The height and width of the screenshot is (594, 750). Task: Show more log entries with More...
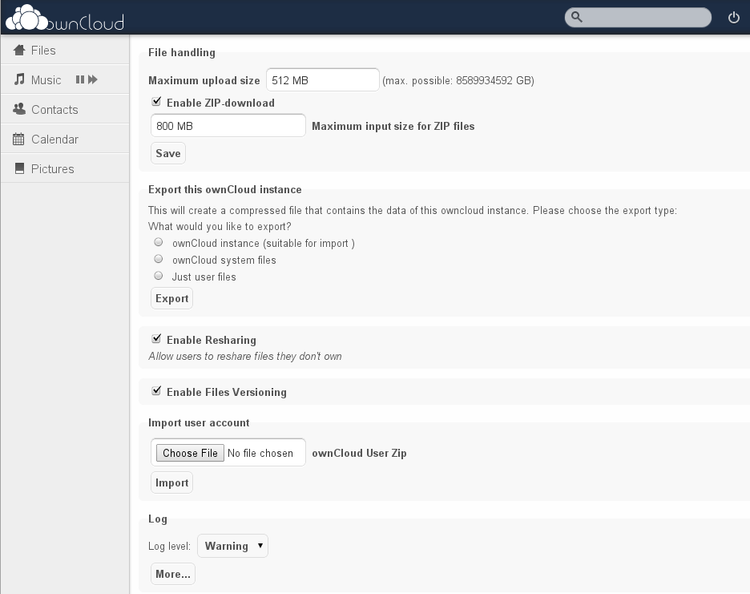click(x=172, y=574)
